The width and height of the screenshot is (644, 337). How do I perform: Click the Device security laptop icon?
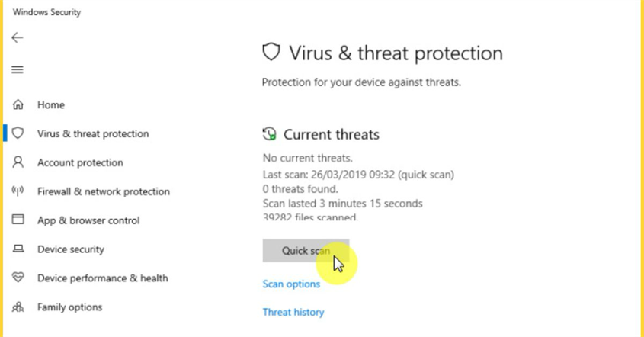tap(18, 249)
